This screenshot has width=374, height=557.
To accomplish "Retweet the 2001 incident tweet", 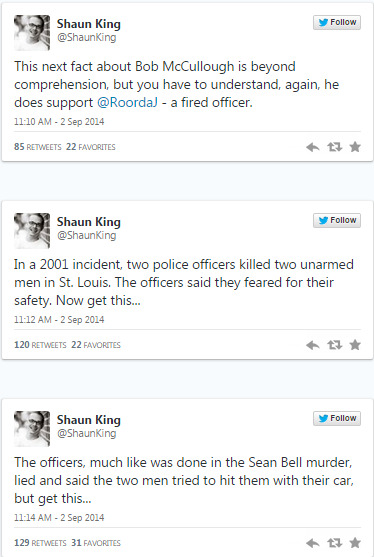I will [x=335, y=345].
